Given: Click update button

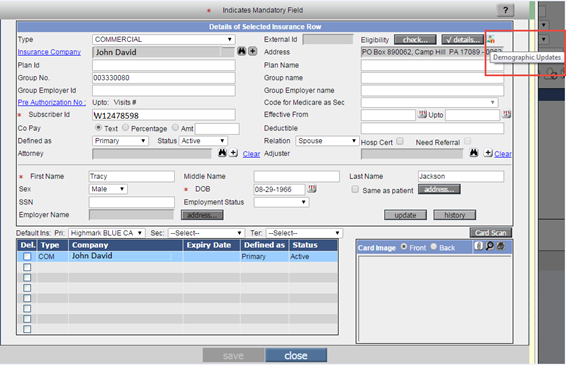Looking at the screenshot, I should click(x=405, y=215).
